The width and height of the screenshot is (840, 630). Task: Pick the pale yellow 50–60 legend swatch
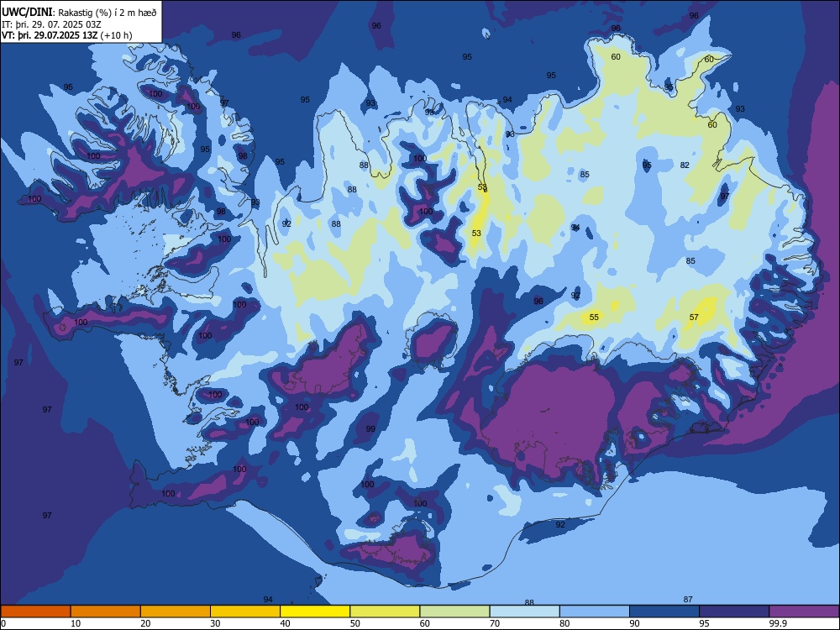coord(386,612)
